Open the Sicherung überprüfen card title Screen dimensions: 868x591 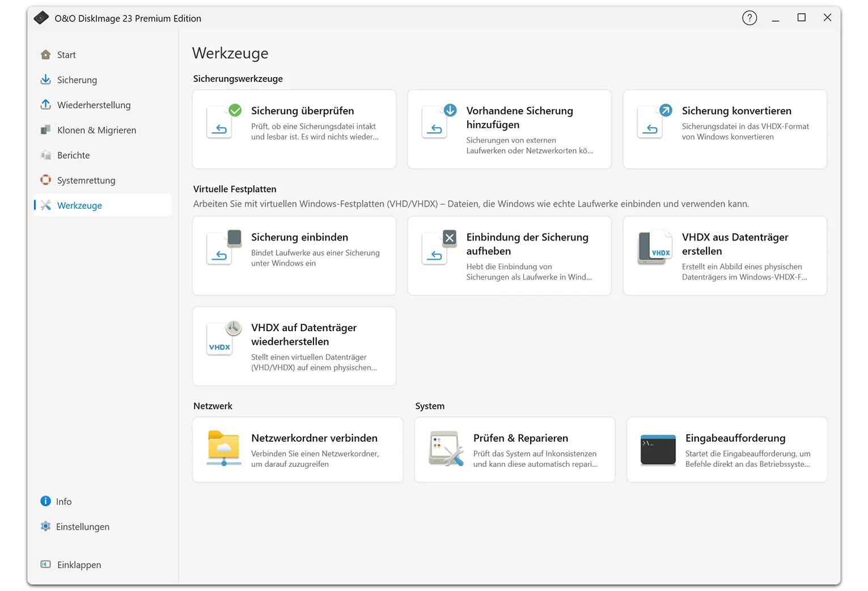pos(303,111)
